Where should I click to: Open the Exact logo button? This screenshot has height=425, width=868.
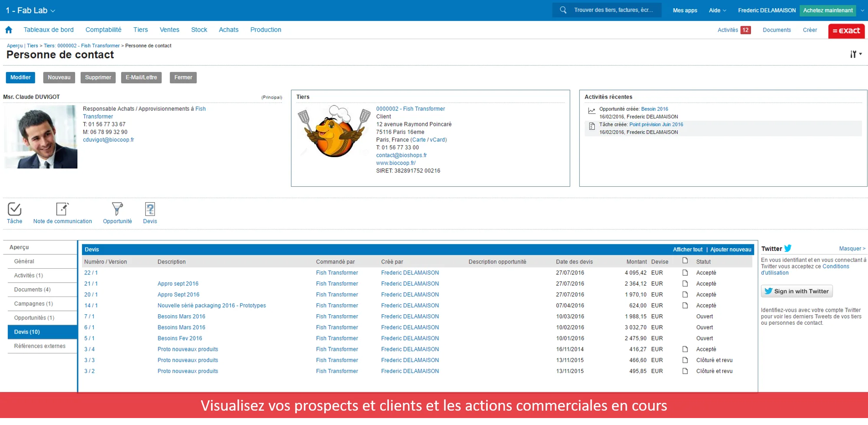point(846,31)
